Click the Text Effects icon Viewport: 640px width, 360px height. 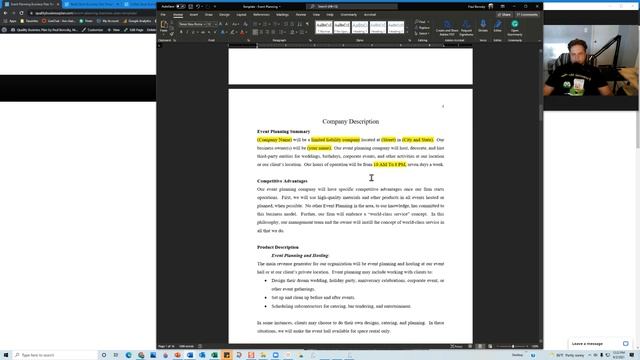222,32
